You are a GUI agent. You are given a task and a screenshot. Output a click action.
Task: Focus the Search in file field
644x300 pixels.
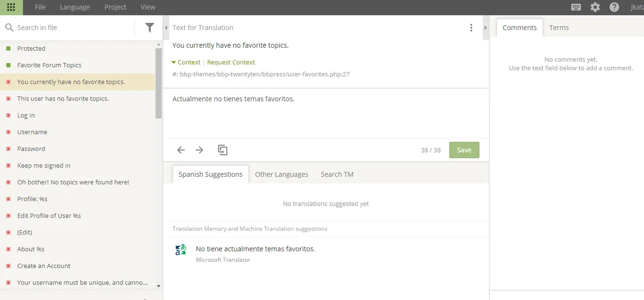[x=74, y=28]
